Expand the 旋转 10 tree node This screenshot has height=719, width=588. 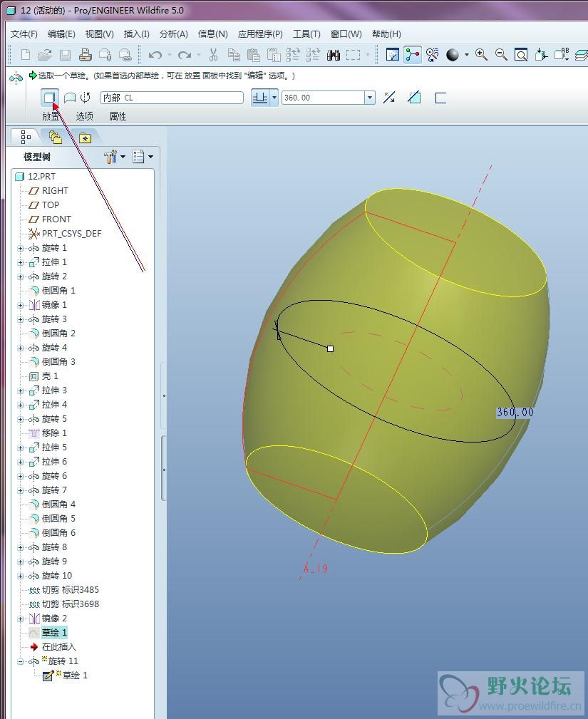pyautogui.click(x=20, y=576)
